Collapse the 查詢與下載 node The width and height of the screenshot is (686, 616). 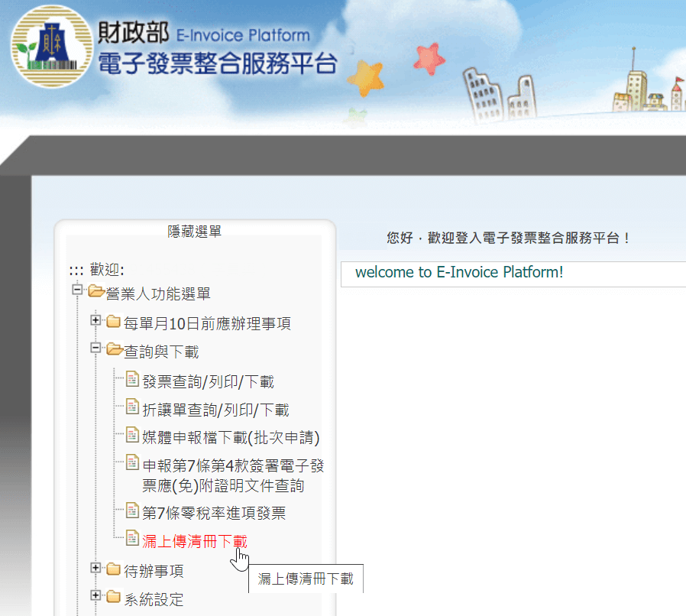pyautogui.click(x=95, y=348)
